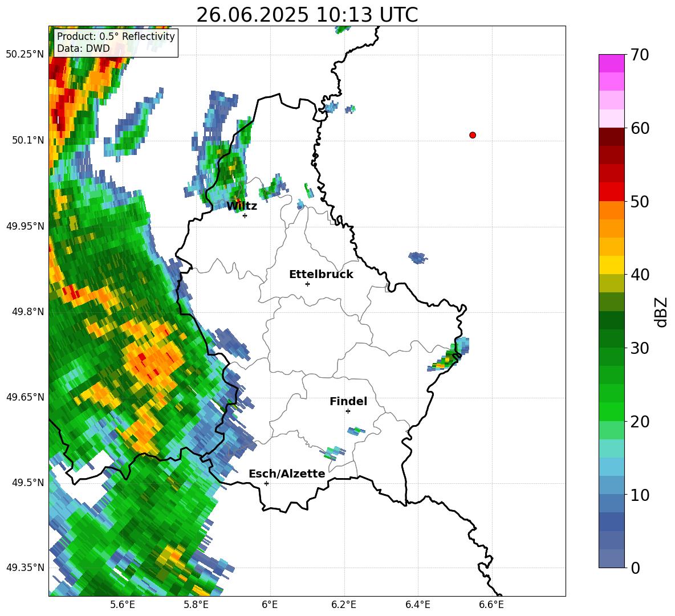675x616 pixels.
Task: Click the 6.6°E longitude label
Action: (491, 605)
